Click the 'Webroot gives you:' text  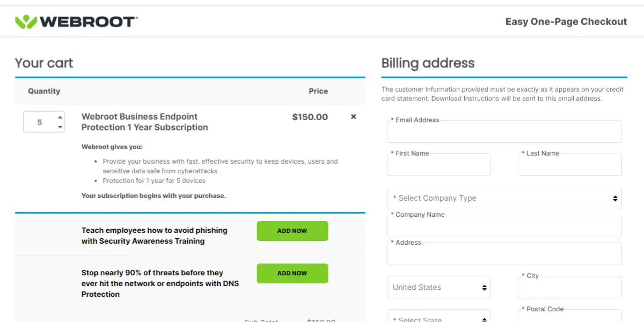point(112,147)
